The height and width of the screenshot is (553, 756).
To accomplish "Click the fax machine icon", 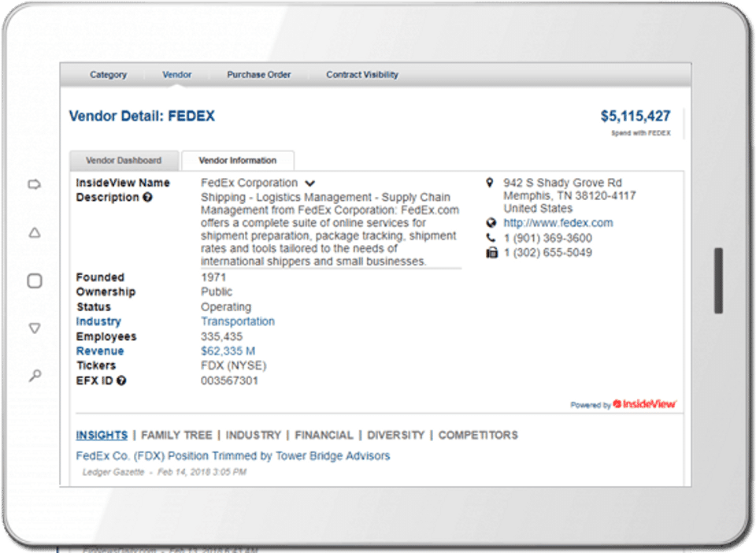I will (491, 253).
